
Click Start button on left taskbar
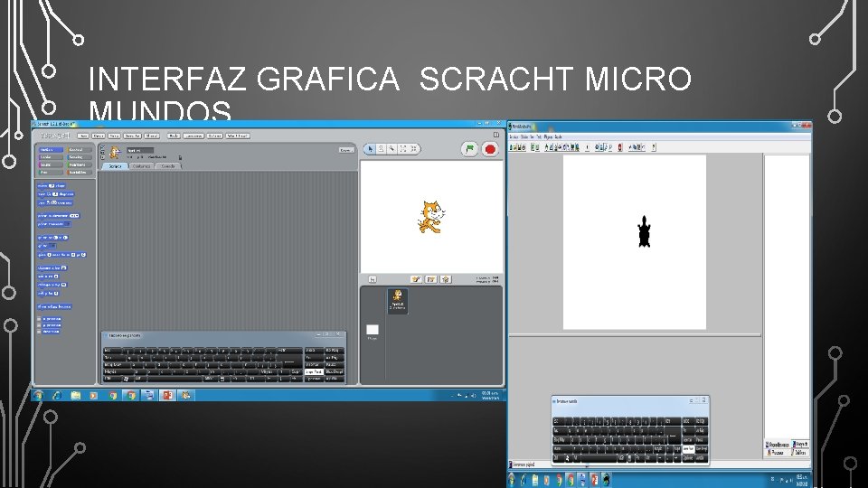38,395
